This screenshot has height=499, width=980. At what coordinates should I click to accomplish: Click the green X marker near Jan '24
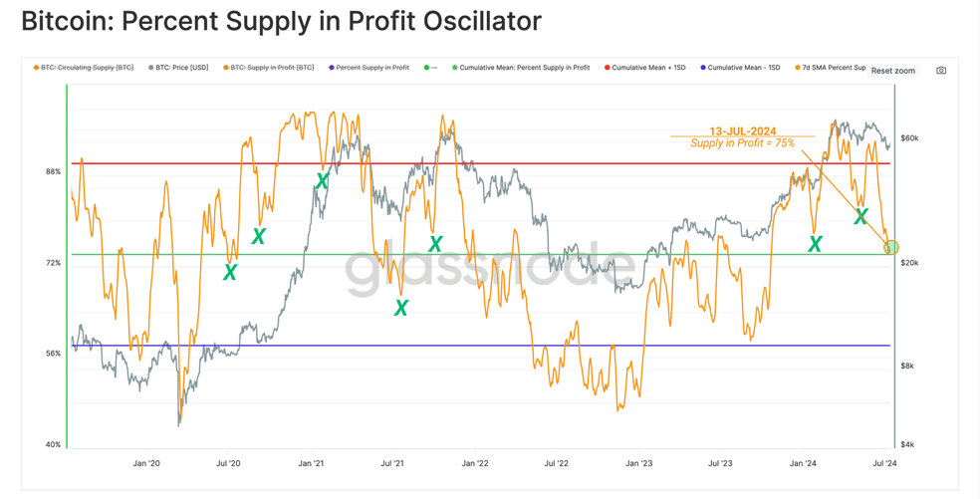815,243
